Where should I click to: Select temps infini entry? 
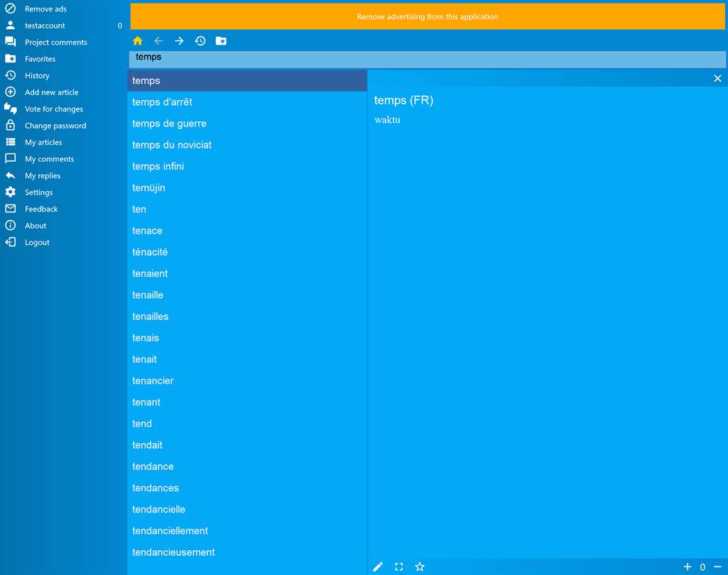click(x=247, y=166)
